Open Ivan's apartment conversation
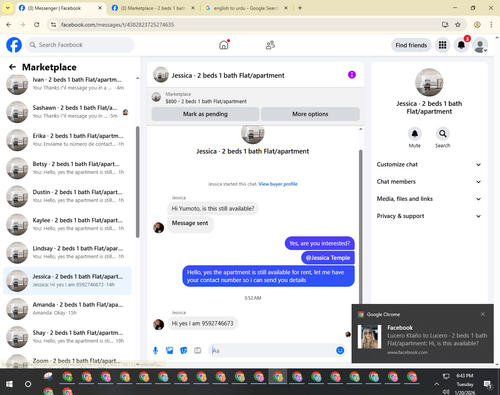This screenshot has width=500, height=395. 67,84
